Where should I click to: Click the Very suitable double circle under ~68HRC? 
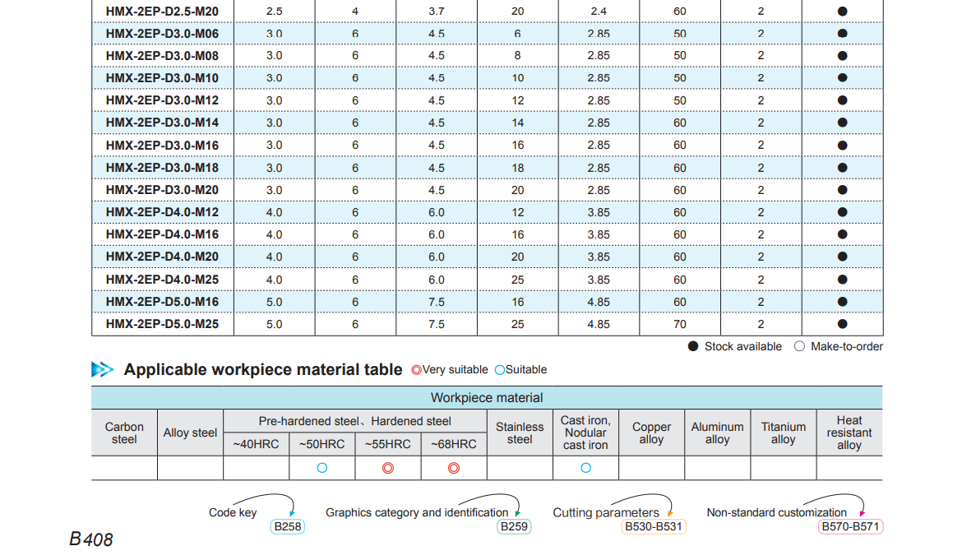(453, 468)
